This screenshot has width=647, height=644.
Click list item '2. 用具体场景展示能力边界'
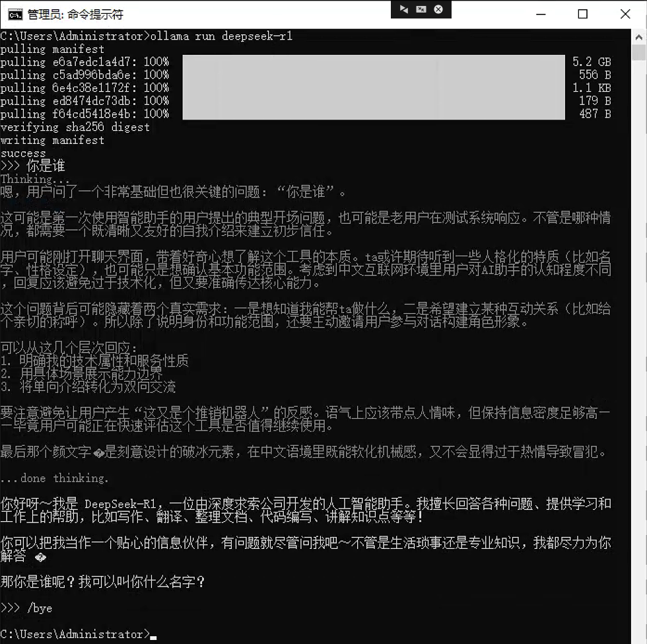click(81, 374)
